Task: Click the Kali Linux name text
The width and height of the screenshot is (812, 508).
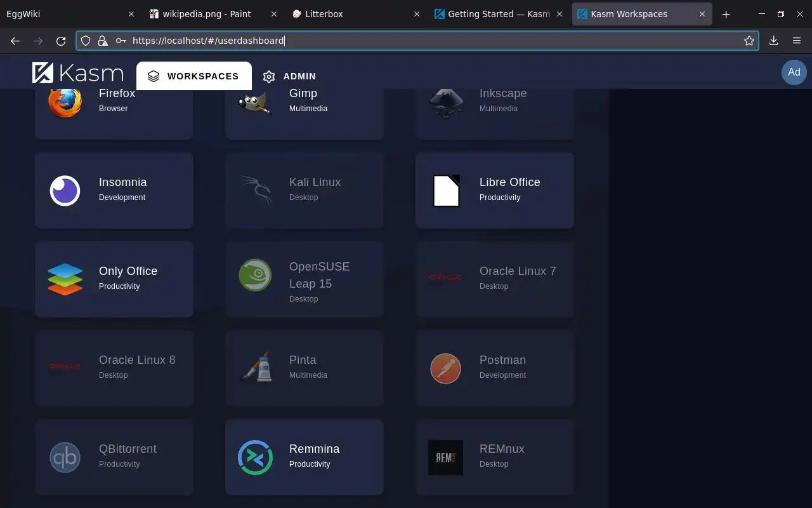Action: coord(315,182)
